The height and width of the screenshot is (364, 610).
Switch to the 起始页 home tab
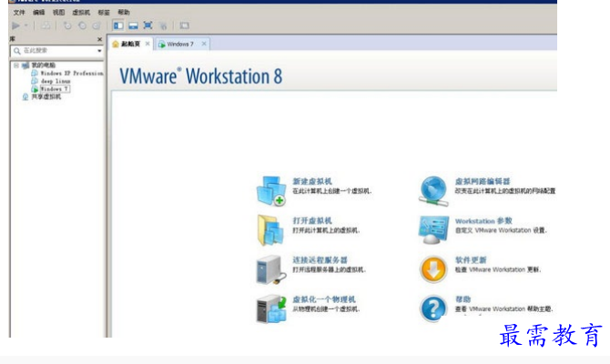click(130, 44)
